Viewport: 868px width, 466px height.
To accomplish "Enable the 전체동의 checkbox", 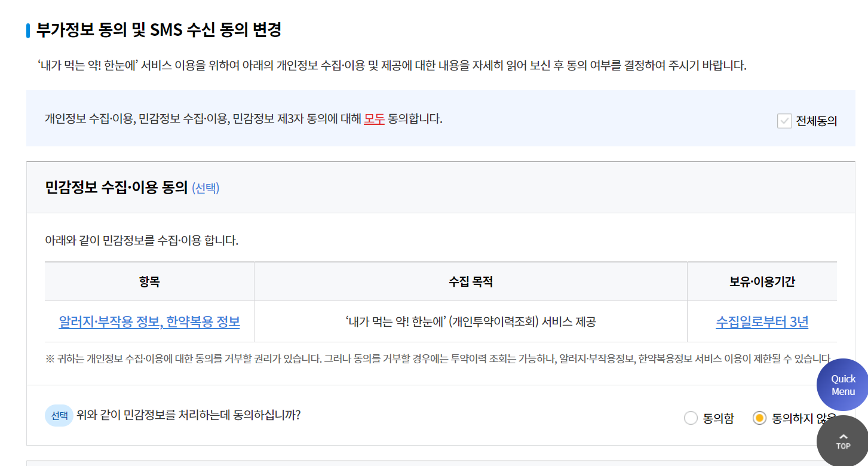I will click(x=784, y=121).
